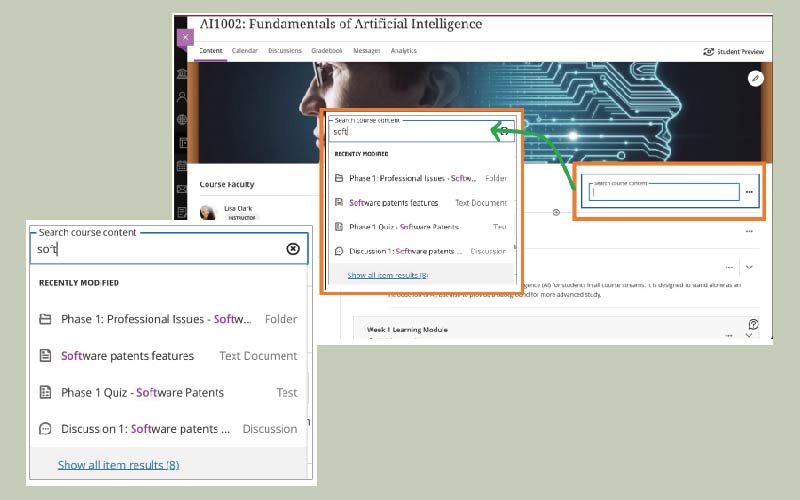
Task: Click document icon beside Software patents features
Action: point(45,356)
